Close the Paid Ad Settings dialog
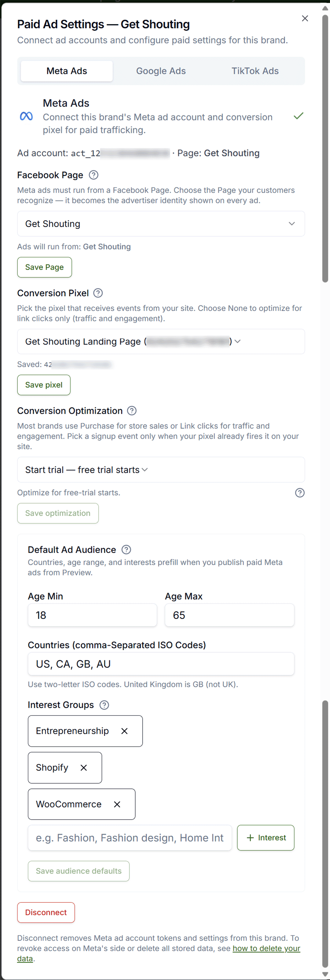330x980 pixels. click(305, 18)
